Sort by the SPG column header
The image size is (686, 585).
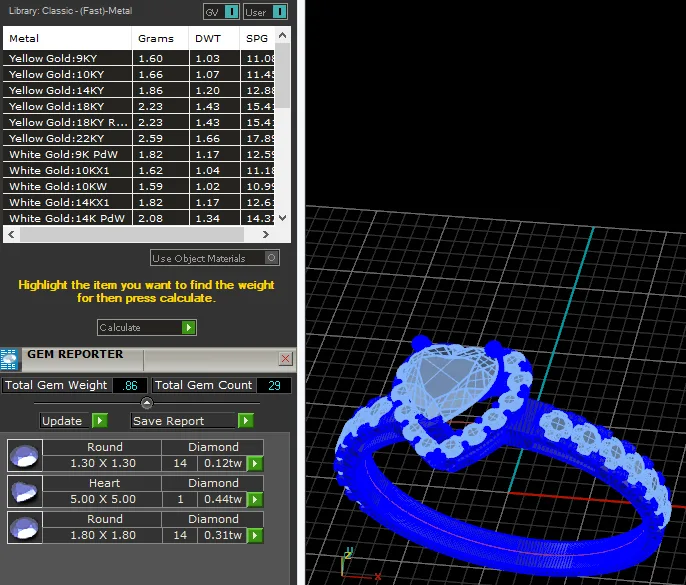pos(258,39)
